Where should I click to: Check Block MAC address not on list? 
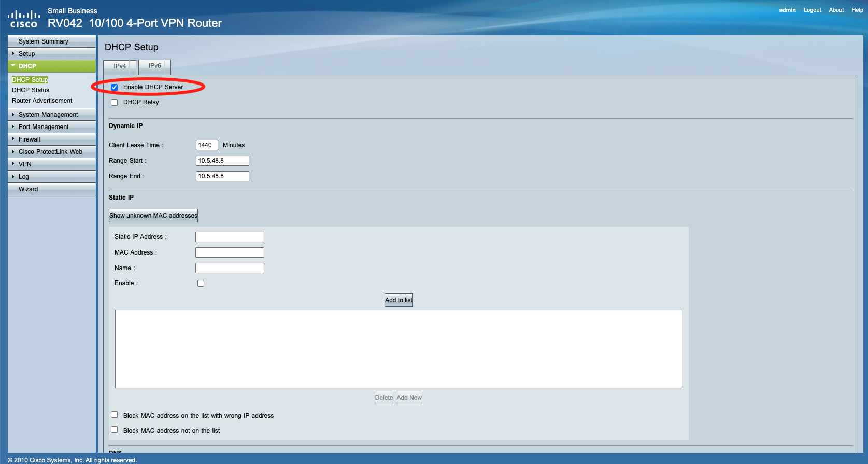click(115, 430)
